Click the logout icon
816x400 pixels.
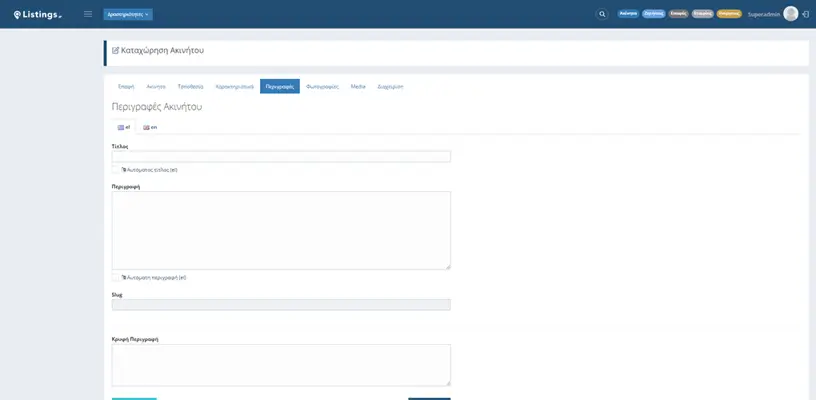806,15
